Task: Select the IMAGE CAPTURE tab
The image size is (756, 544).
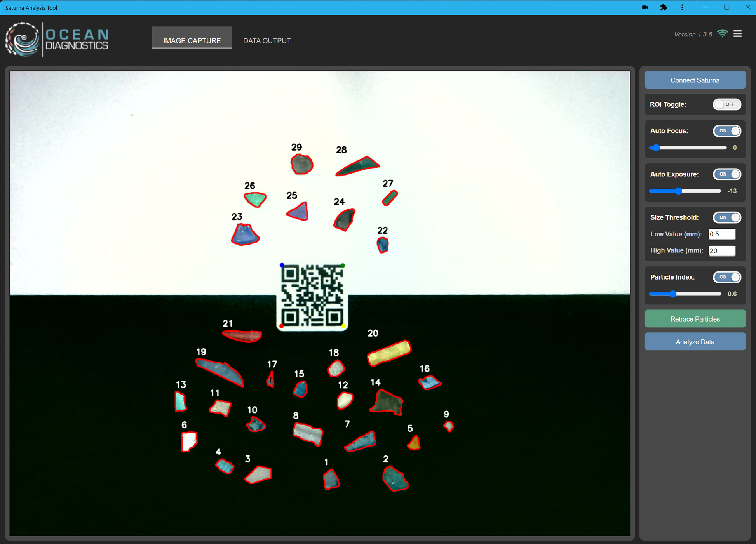Action: point(192,41)
